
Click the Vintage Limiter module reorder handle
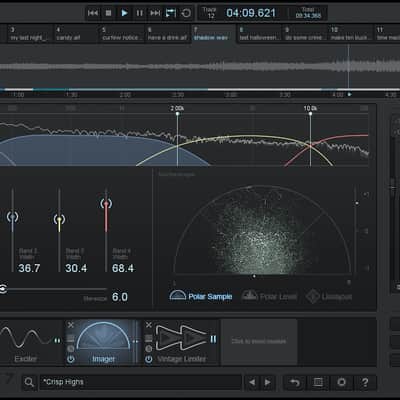(213, 339)
